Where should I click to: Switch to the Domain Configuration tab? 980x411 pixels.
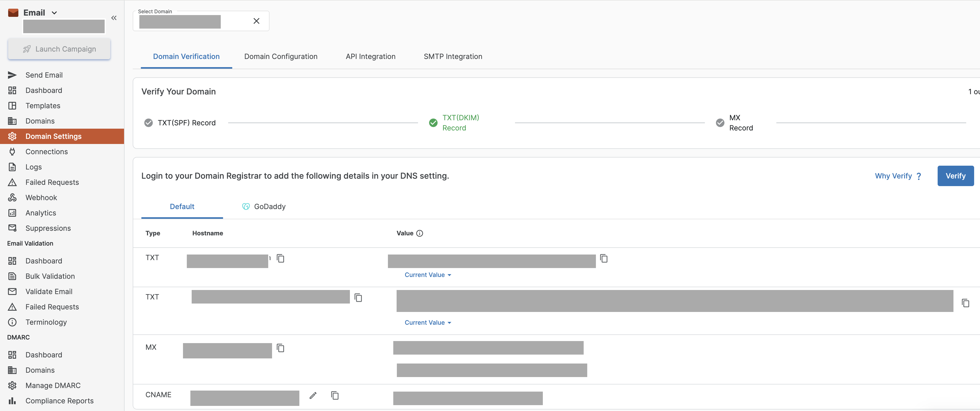[x=281, y=57]
